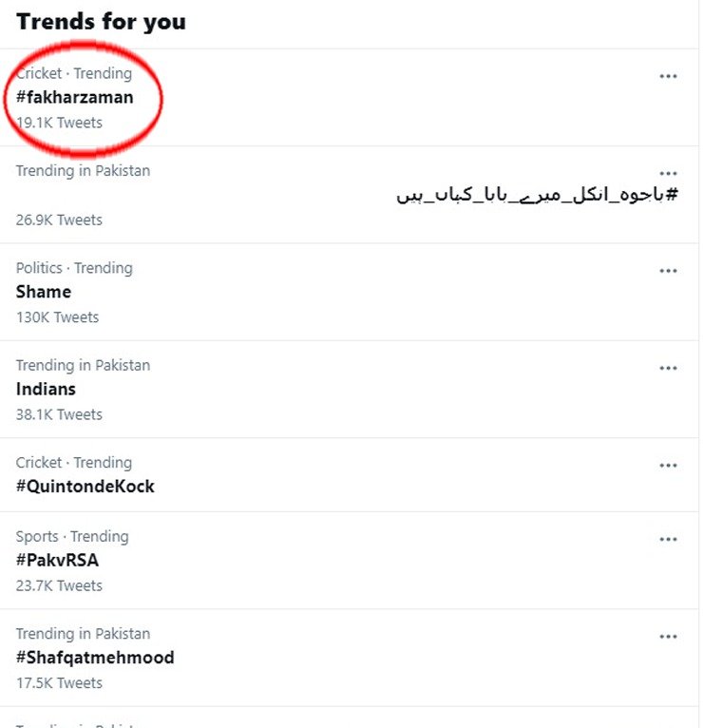Open more options for #fakharzaman trend
The width and height of the screenshot is (703, 728).
(x=668, y=77)
